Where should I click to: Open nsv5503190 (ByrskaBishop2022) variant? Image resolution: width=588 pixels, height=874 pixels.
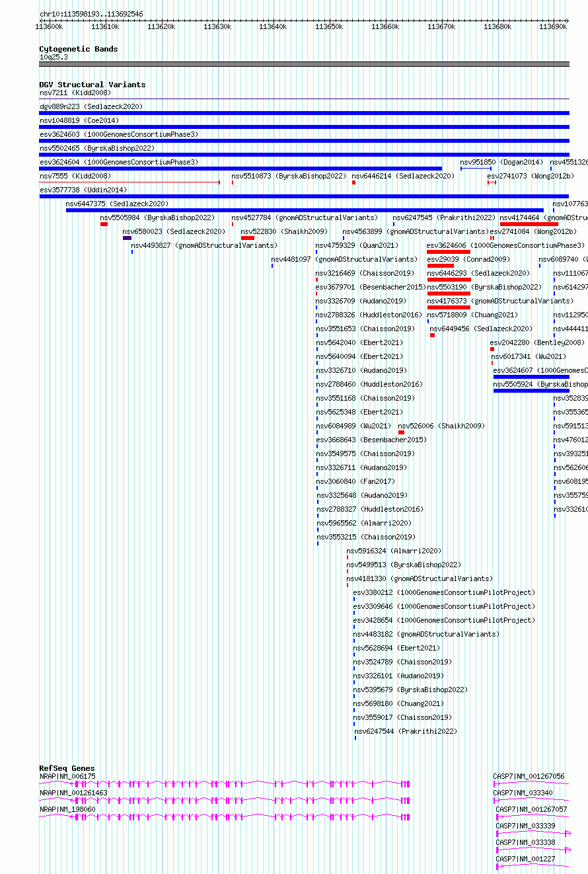(484, 287)
